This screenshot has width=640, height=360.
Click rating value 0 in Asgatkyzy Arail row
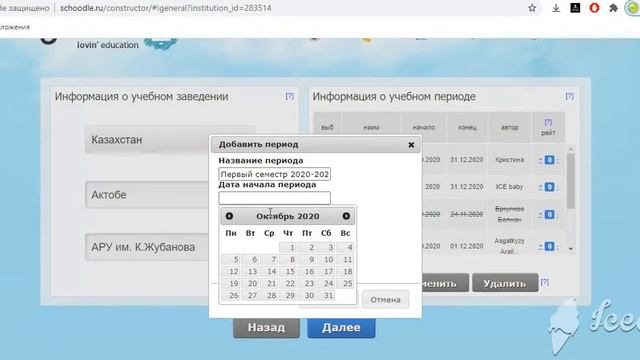tap(549, 246)
